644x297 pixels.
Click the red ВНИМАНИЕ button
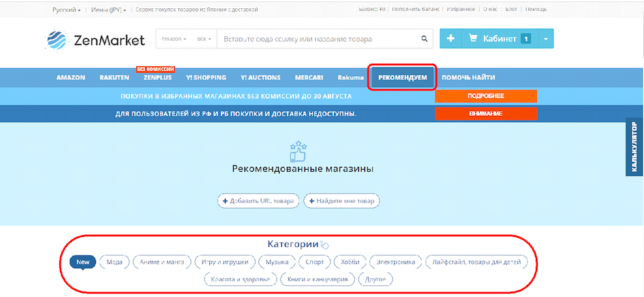(486, 114)
